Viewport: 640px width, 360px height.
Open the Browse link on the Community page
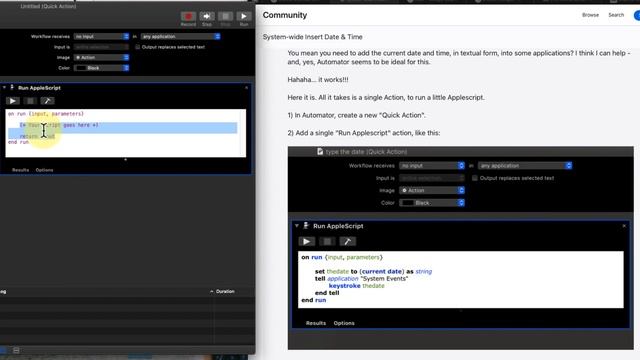[590, 15]
